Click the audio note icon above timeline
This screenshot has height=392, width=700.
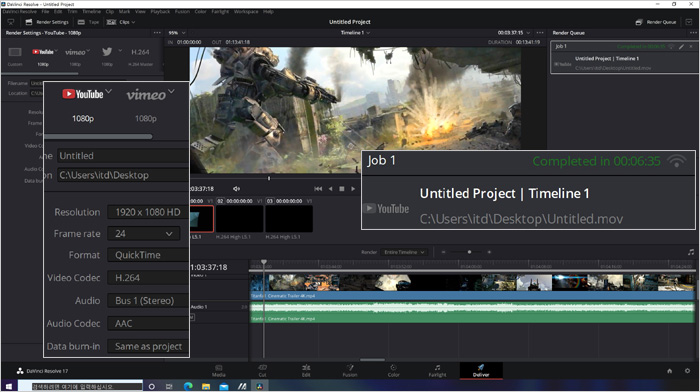coord(691,252)
